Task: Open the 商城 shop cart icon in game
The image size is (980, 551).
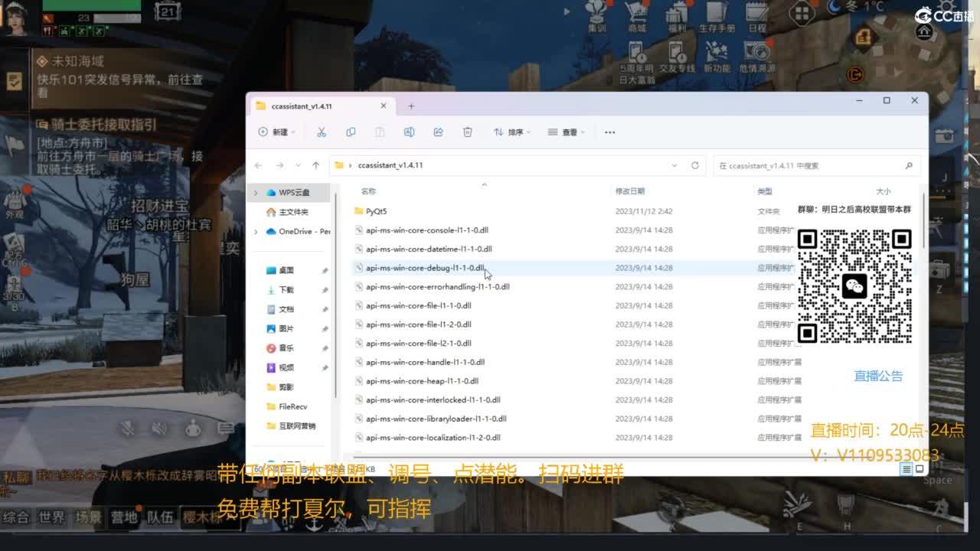Action: [x=637, y=15]
